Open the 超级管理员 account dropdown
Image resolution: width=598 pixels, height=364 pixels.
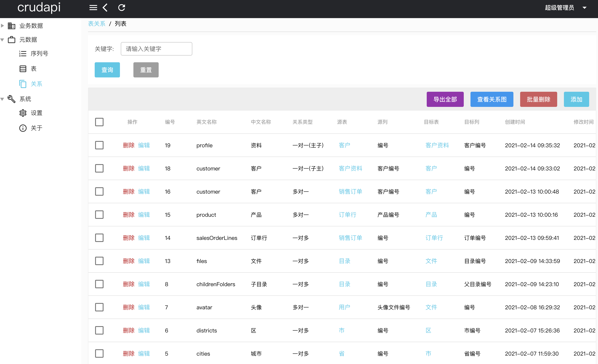click(585, 7)
